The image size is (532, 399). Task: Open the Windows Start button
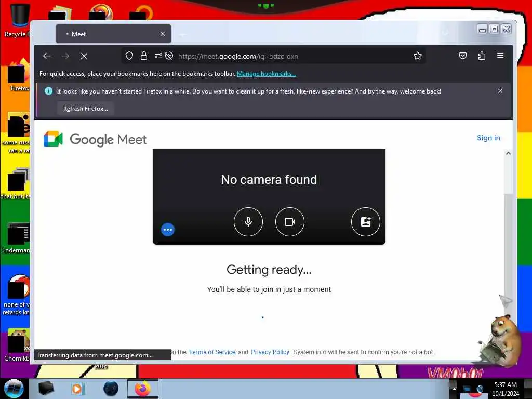(14, 389)
